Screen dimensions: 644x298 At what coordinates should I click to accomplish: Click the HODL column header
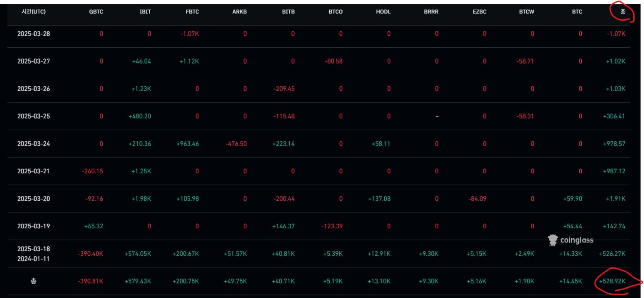click(x=383, y=12)
